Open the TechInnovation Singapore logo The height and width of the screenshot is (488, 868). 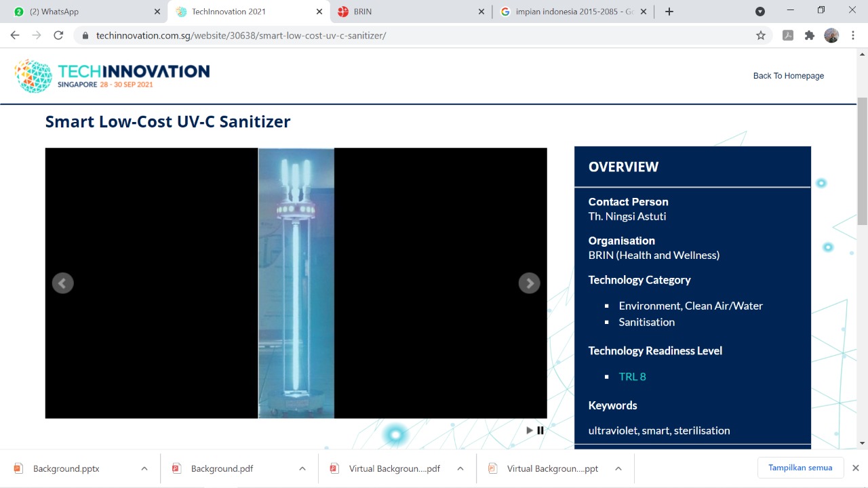coord(113,76)
